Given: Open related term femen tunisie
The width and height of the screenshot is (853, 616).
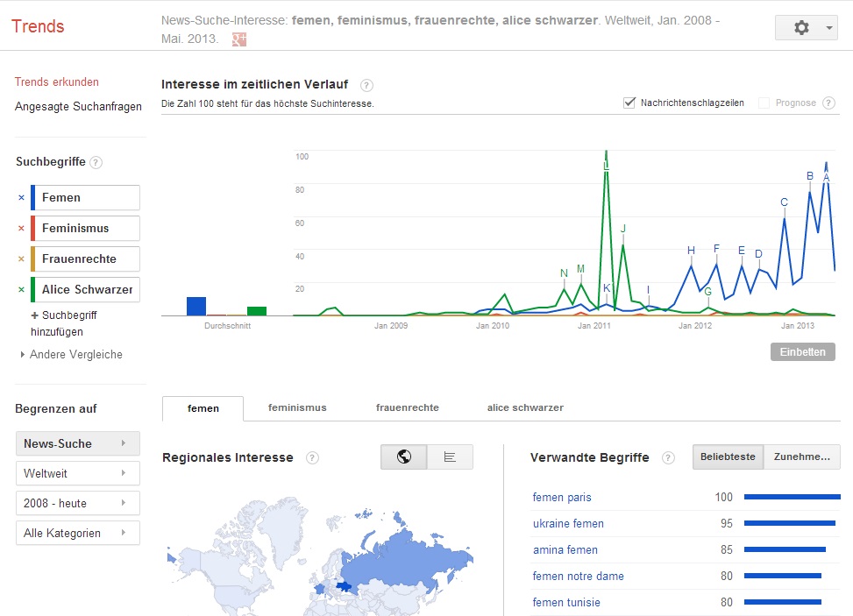Looking at the screenshot, I should [566, 602].
